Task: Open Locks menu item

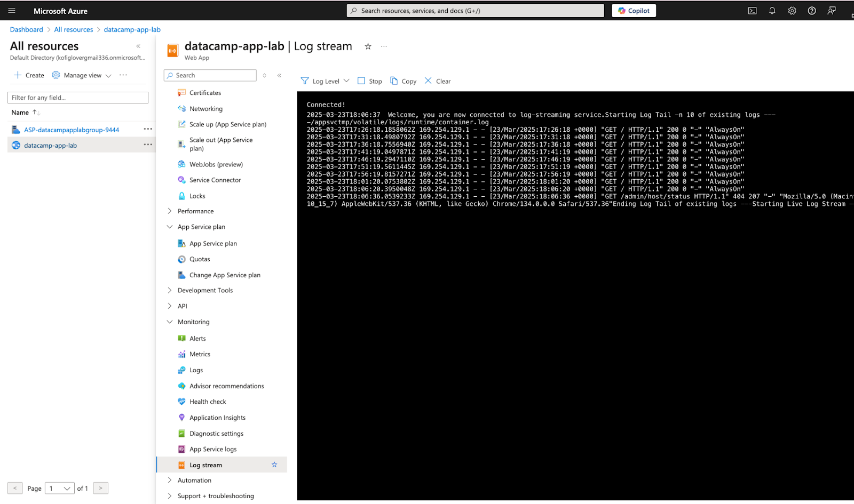Action: (x=197, y=196)
